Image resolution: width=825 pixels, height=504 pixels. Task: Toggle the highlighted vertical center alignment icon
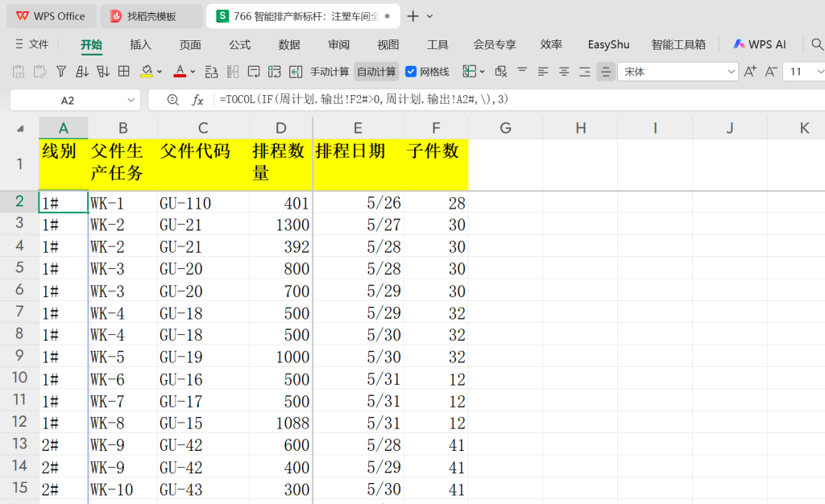click(606, 72)
